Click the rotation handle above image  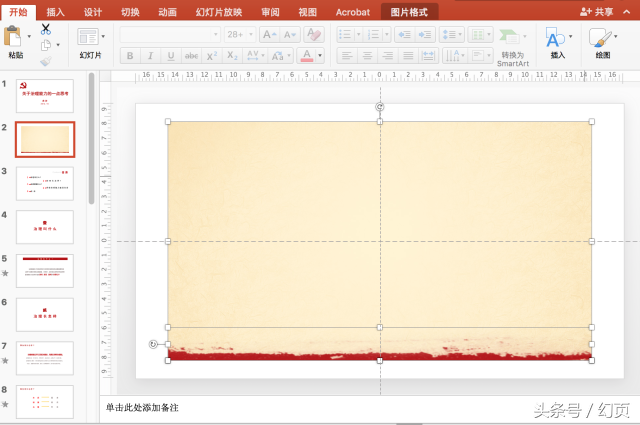click(380, 107)
